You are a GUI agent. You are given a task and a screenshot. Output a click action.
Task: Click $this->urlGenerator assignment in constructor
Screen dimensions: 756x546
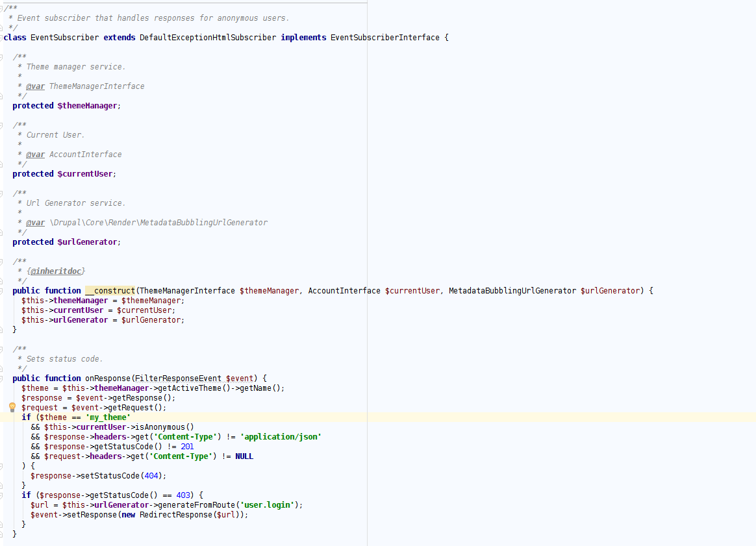click(103, 320)
